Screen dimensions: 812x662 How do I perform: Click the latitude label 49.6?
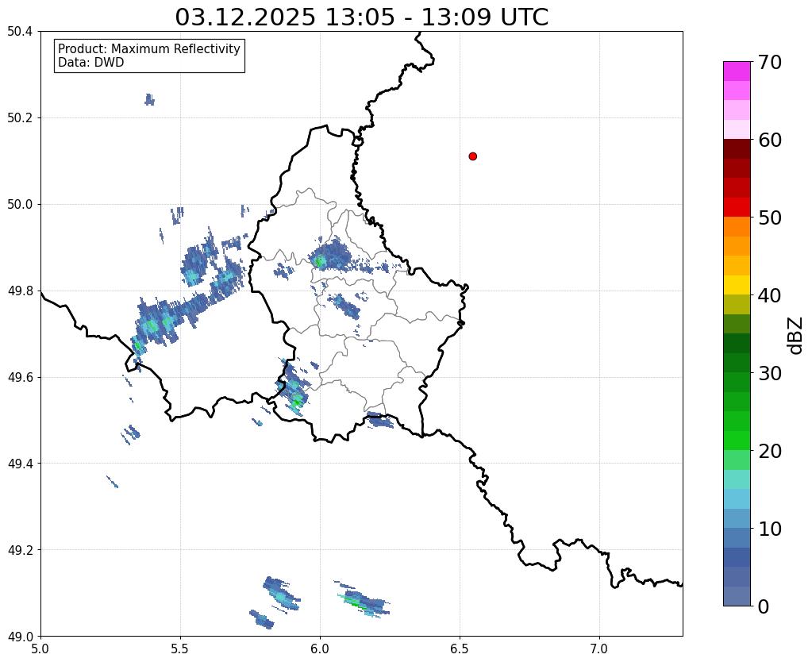pos(20,378)
